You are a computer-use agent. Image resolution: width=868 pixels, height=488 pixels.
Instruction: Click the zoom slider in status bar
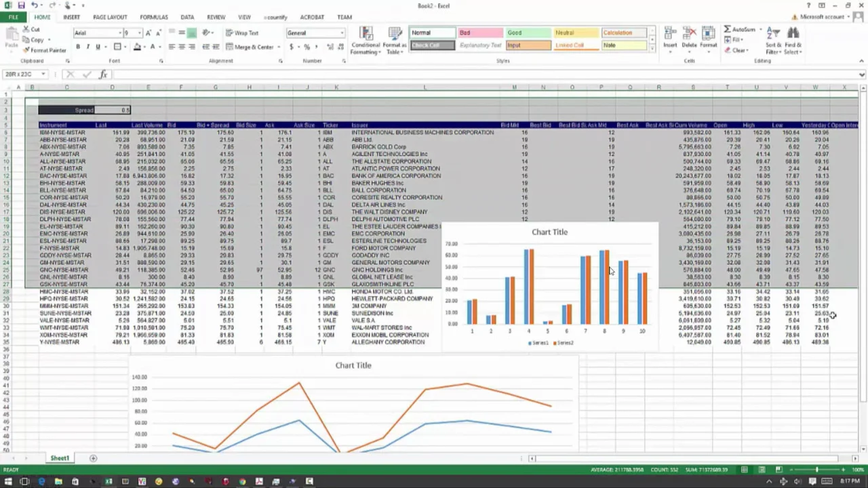(x=816, y=470)
